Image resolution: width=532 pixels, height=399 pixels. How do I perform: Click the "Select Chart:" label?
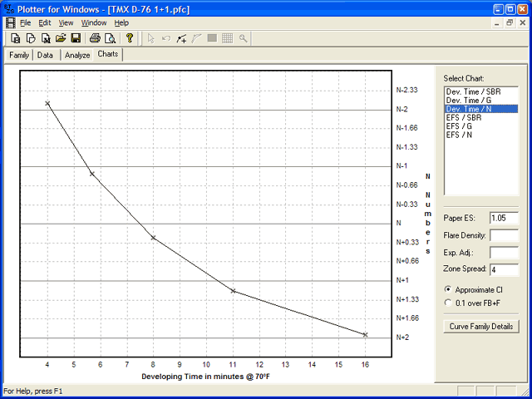pos(464,78)
